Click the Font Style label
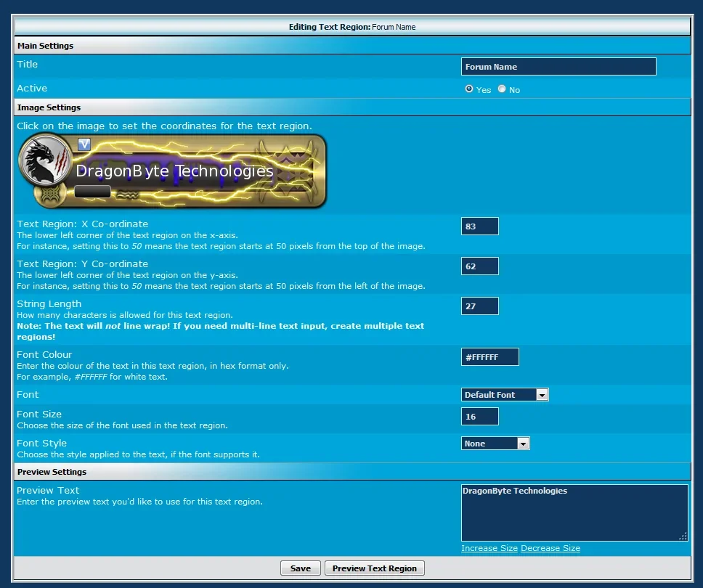 (x=41, y=444)
